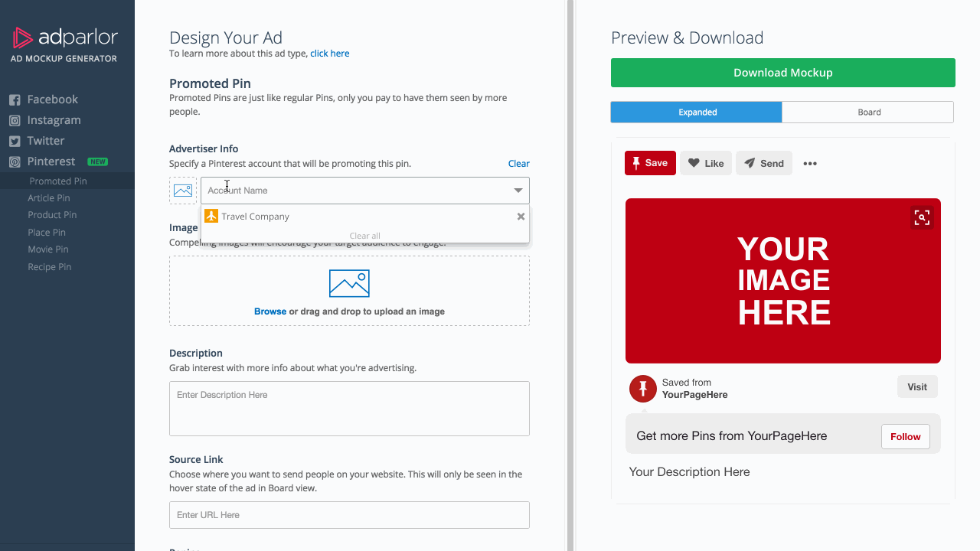The image size is (980, 551).
Task: Remove Travel Company using the X icon
Action: (x=521, y=216)
